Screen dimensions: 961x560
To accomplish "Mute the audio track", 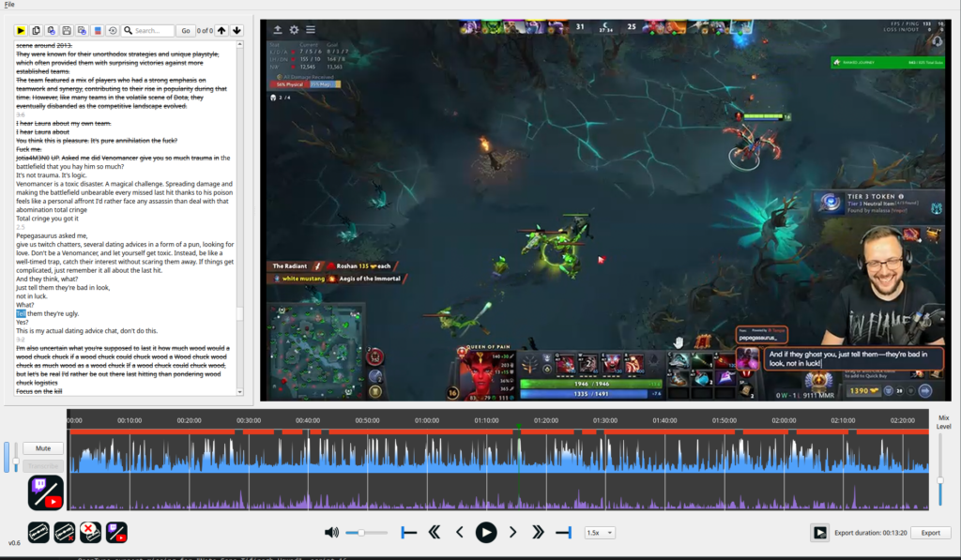I will pyautogui.click(x=43, y=448).
